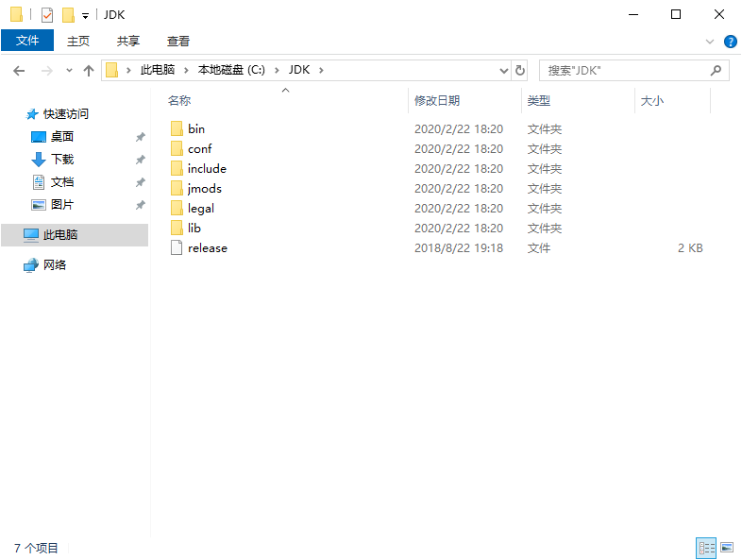Switch to the 共享 ribbon tab
The width and height of the screenshot is (742, 560).
(x=128, y=42)
